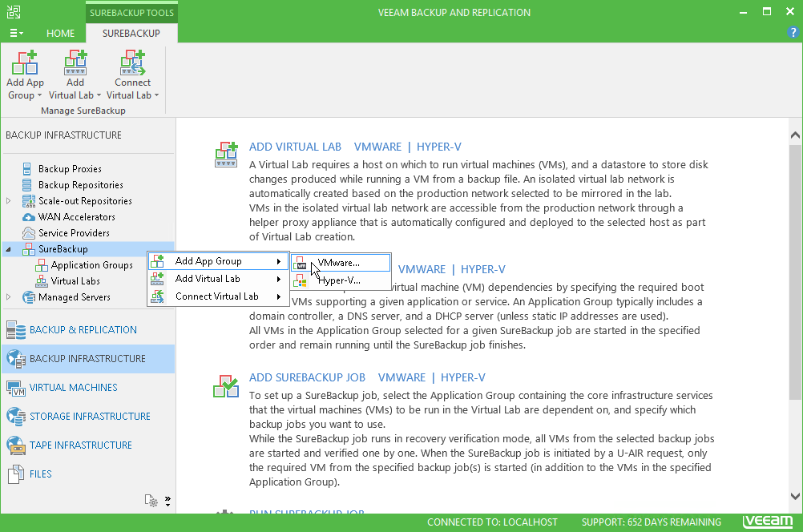This screenshot has width=803, height=532.
Task: Collapse the SureBackup tree node
Action: click(x=9, y=249)
